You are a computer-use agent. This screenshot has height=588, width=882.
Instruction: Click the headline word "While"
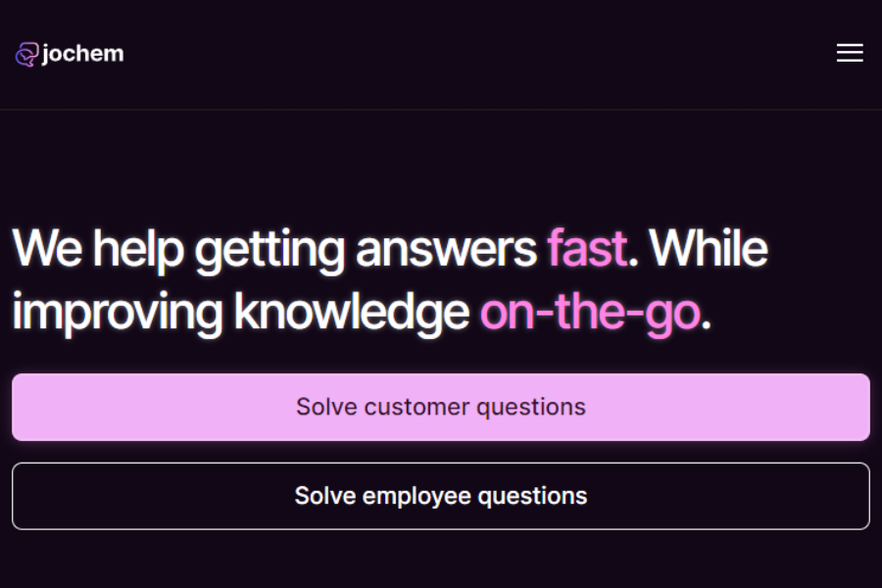[709, 248]
